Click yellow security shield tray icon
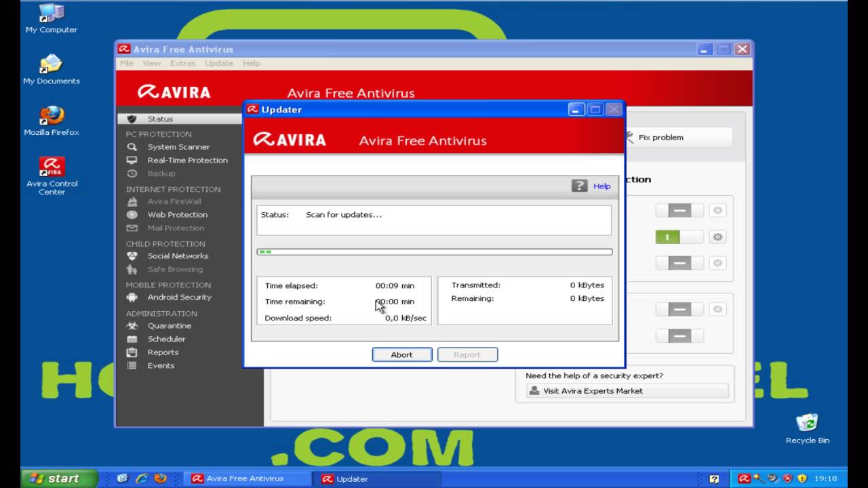The height and width of the screenshot is (488, 868). pyautogui.click(x=802, y=479)
